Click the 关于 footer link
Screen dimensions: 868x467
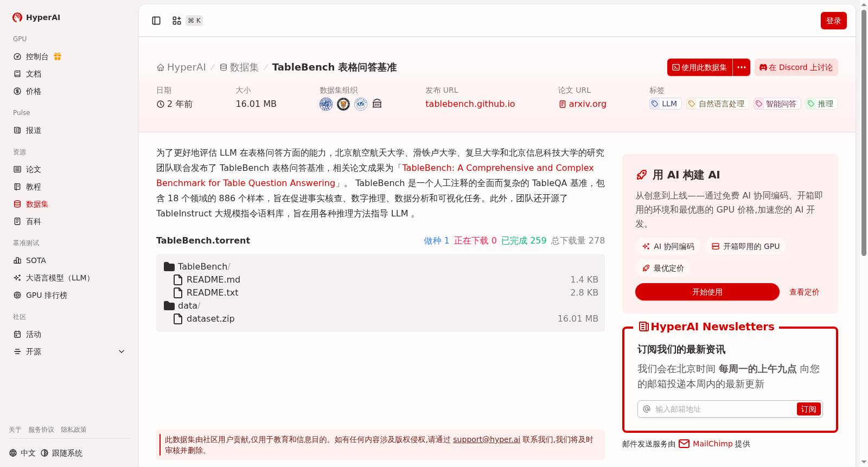(15, 430)
